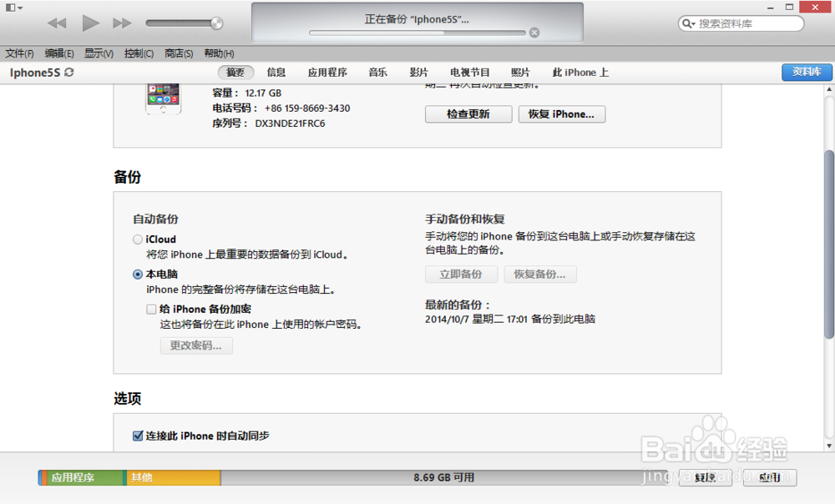835x504 pixels.
Task: Click the previous track icon
Action: [57, 23]
